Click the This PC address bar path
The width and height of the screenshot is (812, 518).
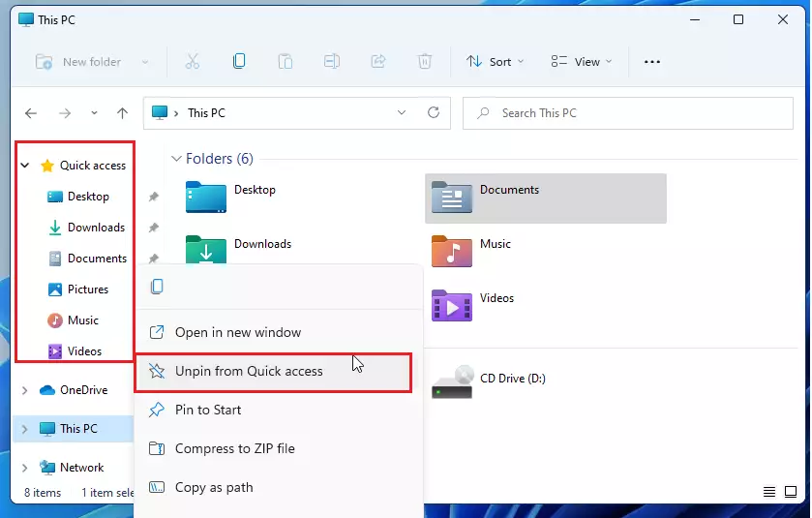click(x=206, y=113)
